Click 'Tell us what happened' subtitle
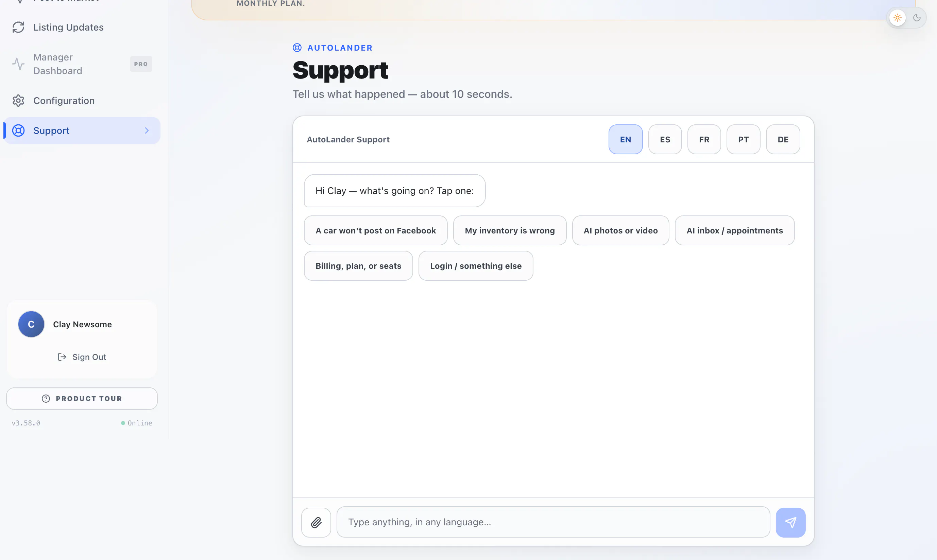 (402, 94)
